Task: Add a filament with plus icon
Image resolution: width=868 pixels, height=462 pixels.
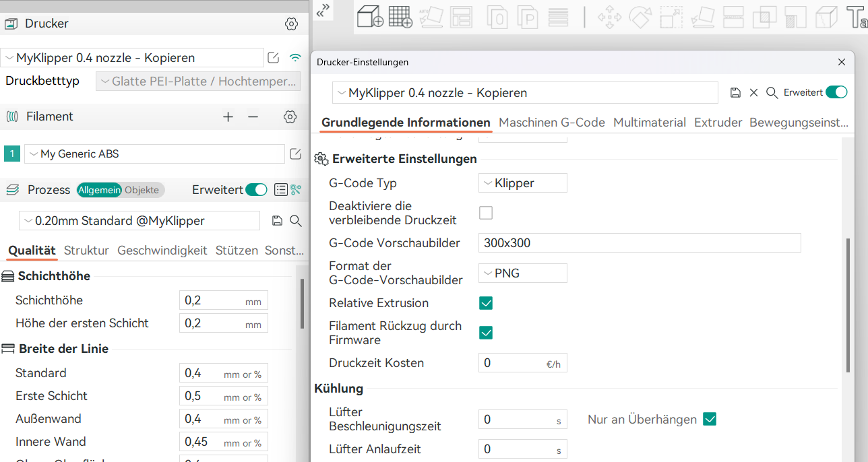Action: pos(228,117)
